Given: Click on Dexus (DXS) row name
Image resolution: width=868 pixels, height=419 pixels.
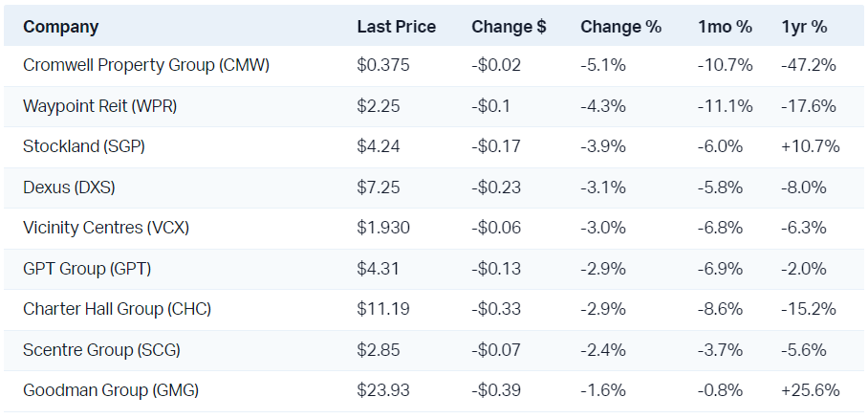Looking at the screenshot, I should 69,187.
